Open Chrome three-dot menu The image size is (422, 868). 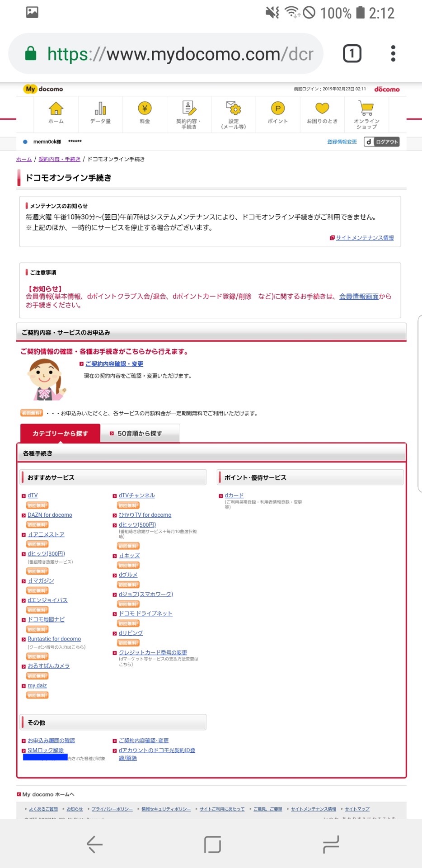393,54
